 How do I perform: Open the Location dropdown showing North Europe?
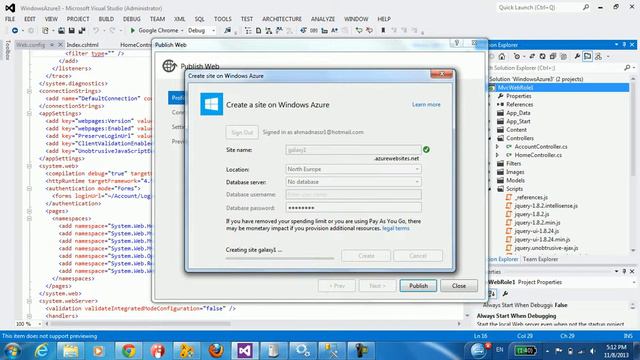353,169
